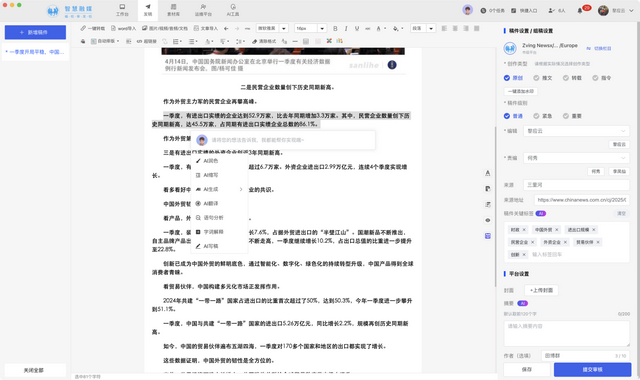This screenshot has width=640, height=380.
Task: Click the +上传封面 button
Action: 541,290
